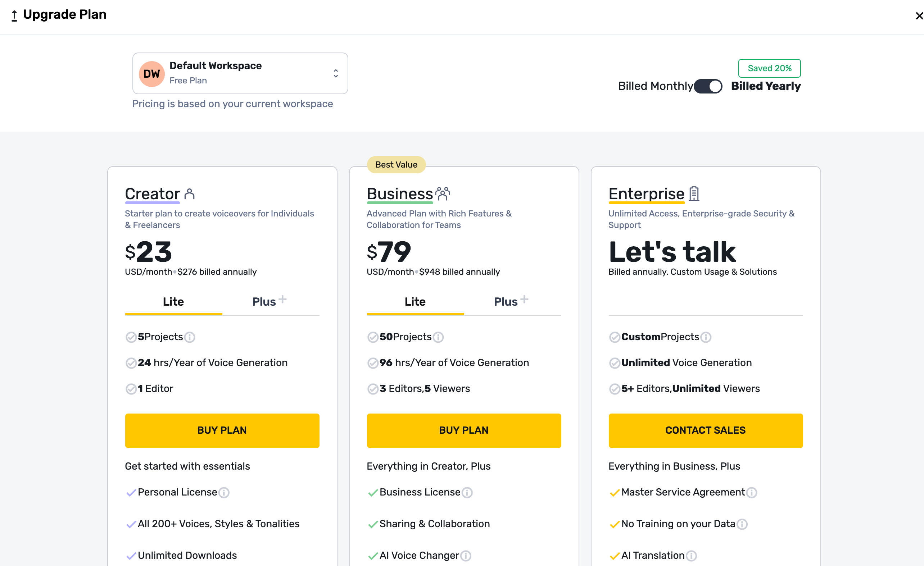Expand workspace list via chevron arrows
Viewport: 924px width, 566px height.
coord(336,73)
